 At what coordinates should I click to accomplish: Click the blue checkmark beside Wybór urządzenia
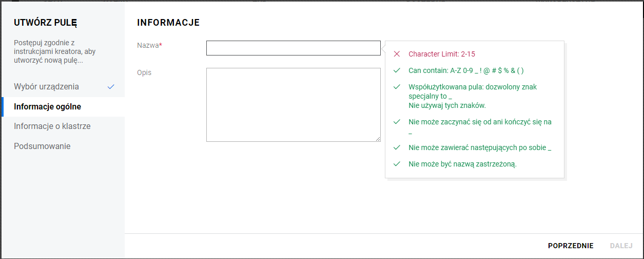(111, 87)
